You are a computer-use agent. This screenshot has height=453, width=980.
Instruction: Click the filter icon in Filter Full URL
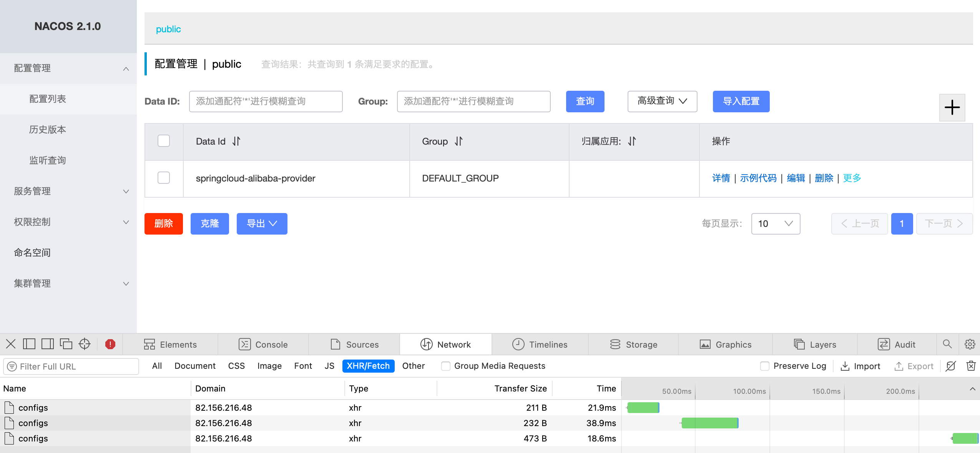tap(12, 366)
